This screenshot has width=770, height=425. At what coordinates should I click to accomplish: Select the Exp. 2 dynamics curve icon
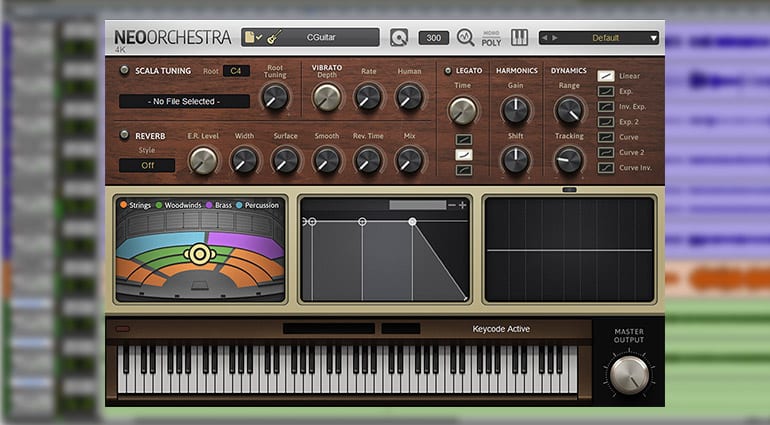pyautogui.click(x=605, y=121)
